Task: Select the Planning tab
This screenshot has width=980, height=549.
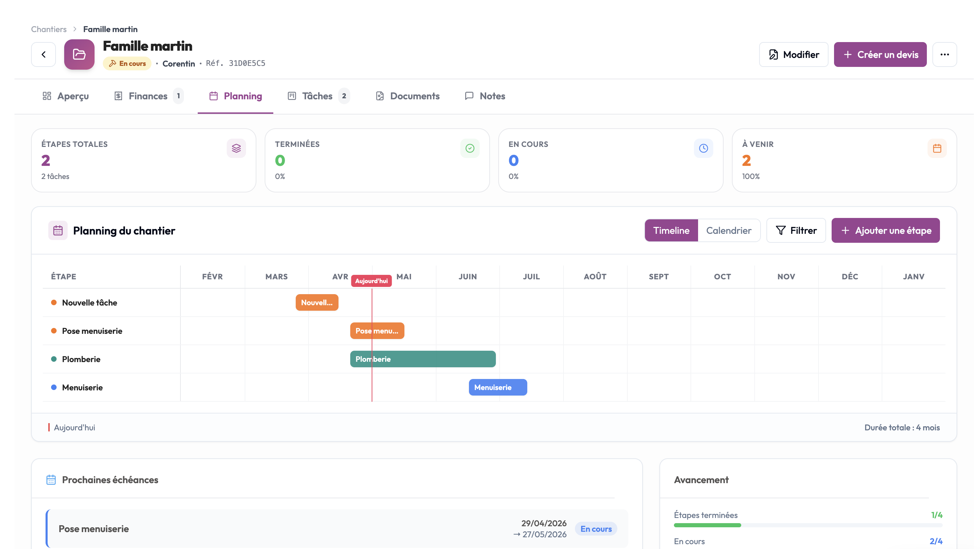Action: click(235, 96)
